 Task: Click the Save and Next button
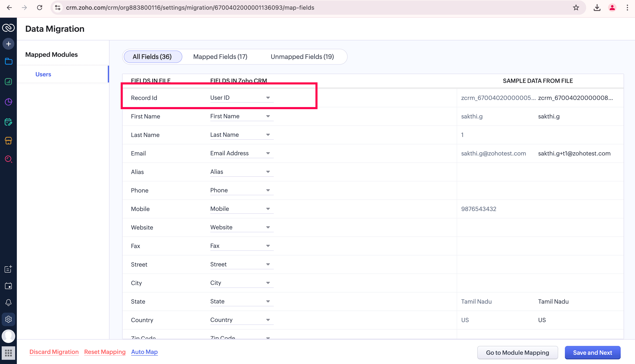click(592, 352)
